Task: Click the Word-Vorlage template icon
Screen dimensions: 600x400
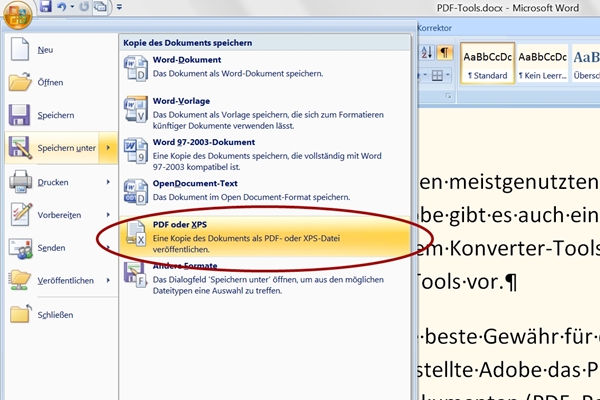Action: [135, 109]
